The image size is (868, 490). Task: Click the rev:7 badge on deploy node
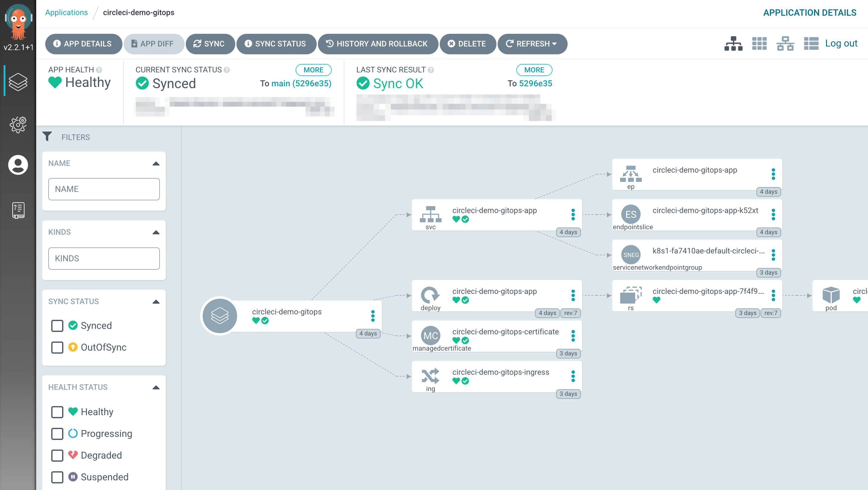(x=570, y=313)
